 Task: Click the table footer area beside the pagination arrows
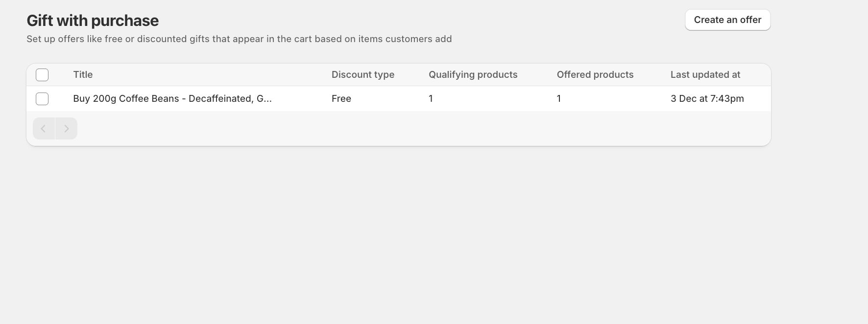coord(392,129)
